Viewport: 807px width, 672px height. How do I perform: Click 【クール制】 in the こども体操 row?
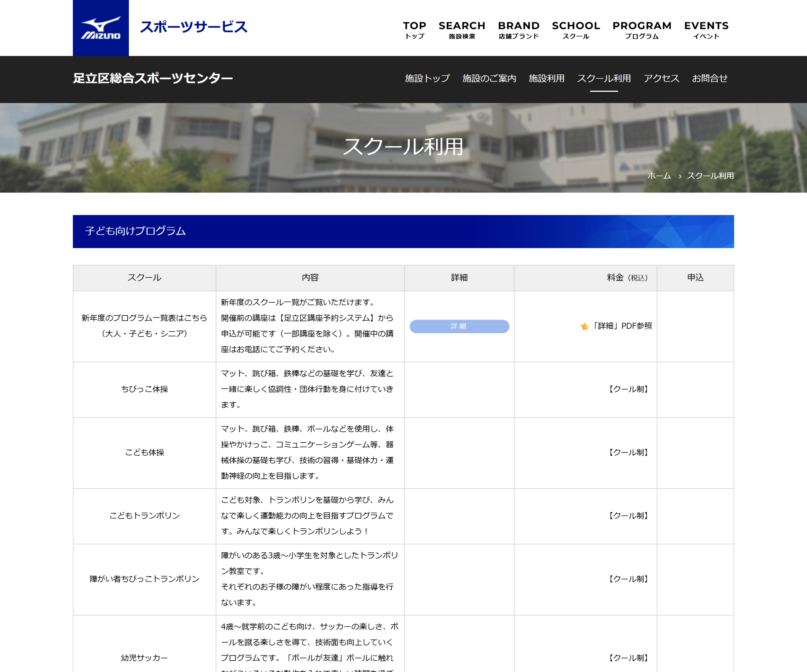tap(629, 453)
